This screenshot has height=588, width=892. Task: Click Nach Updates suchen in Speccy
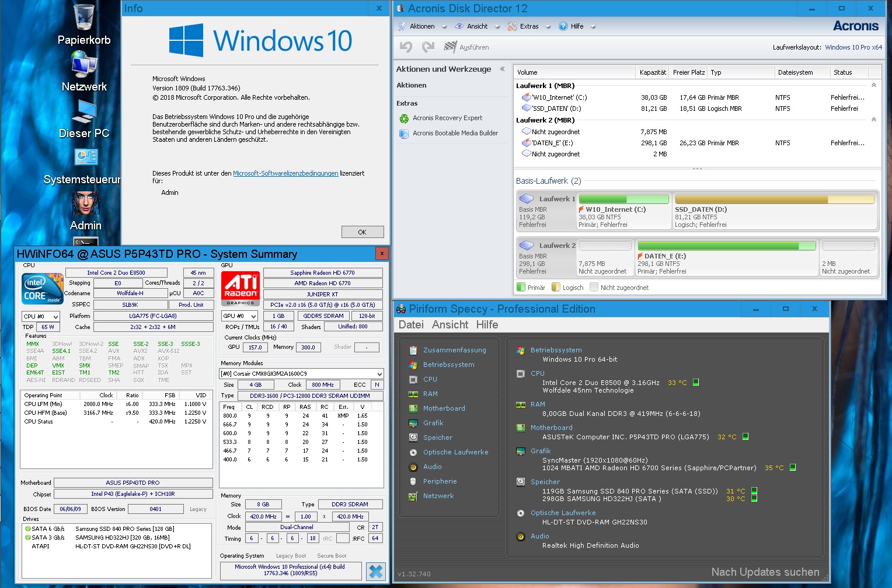(765, 572)
